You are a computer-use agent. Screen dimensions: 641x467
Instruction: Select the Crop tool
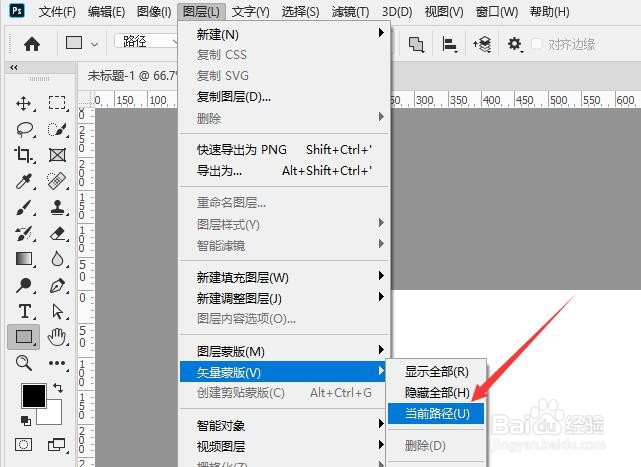tap(24, 155)
